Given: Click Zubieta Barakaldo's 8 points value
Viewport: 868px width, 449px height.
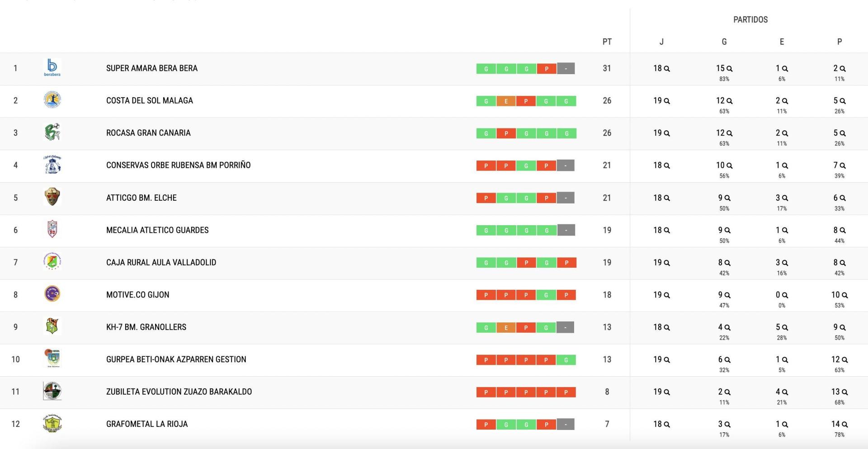Looking at the screenshot, I should 607,392.
